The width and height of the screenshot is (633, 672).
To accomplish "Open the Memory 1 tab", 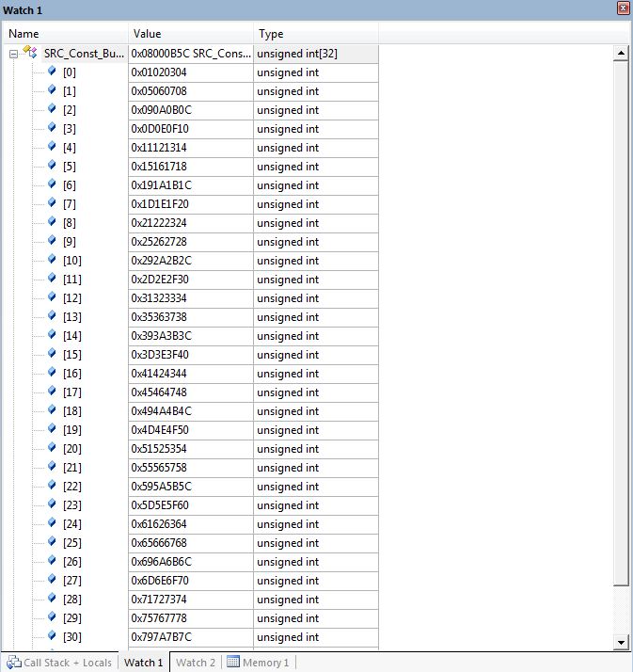I will 265,663.
